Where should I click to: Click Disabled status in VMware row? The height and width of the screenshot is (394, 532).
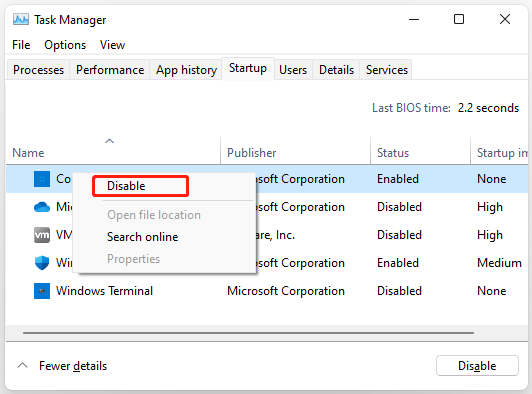click(399, 235)
